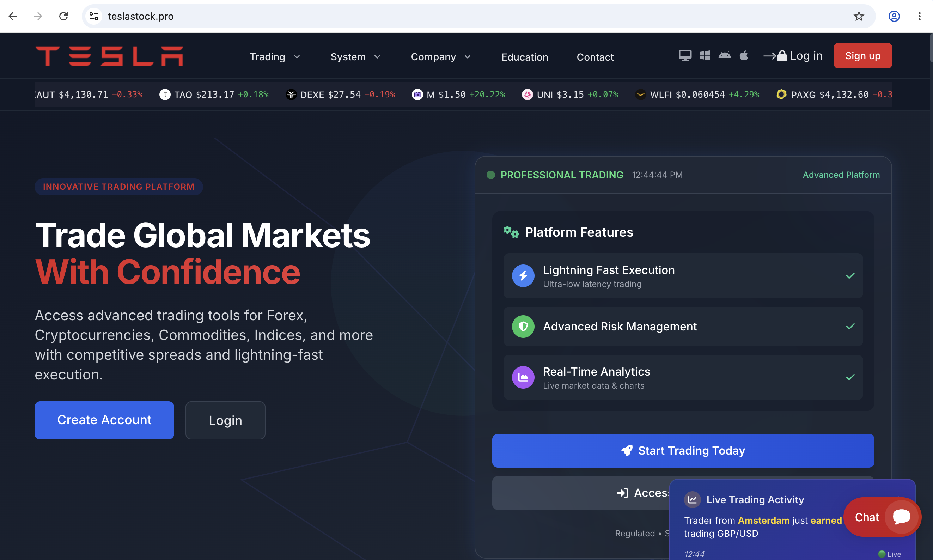Click the Real-Time Analytics chart icon

[x=523, y=377]
